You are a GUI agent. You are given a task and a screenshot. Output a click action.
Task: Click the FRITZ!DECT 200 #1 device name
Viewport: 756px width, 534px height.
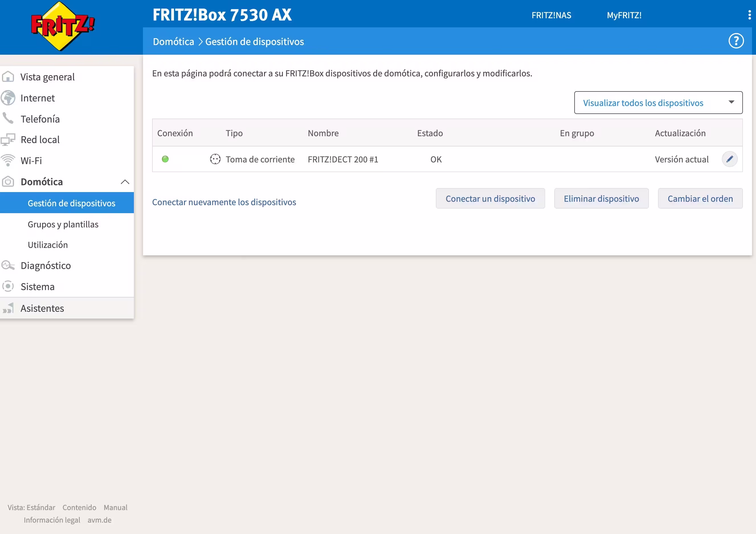[x=343, y=160]
